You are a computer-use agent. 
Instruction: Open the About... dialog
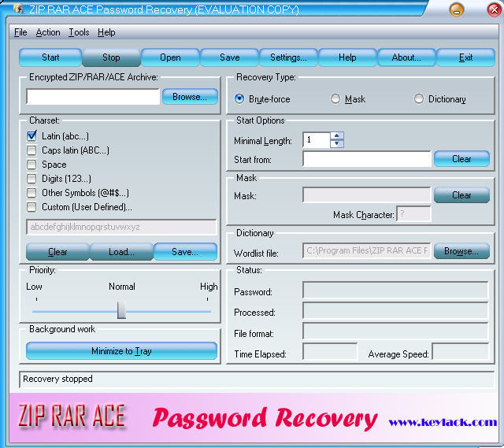406,57
